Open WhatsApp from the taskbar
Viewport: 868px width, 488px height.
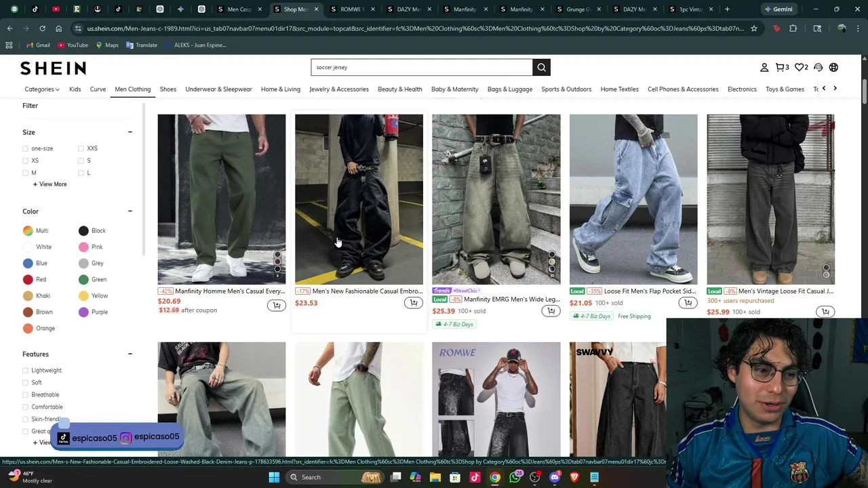(515, 477)
